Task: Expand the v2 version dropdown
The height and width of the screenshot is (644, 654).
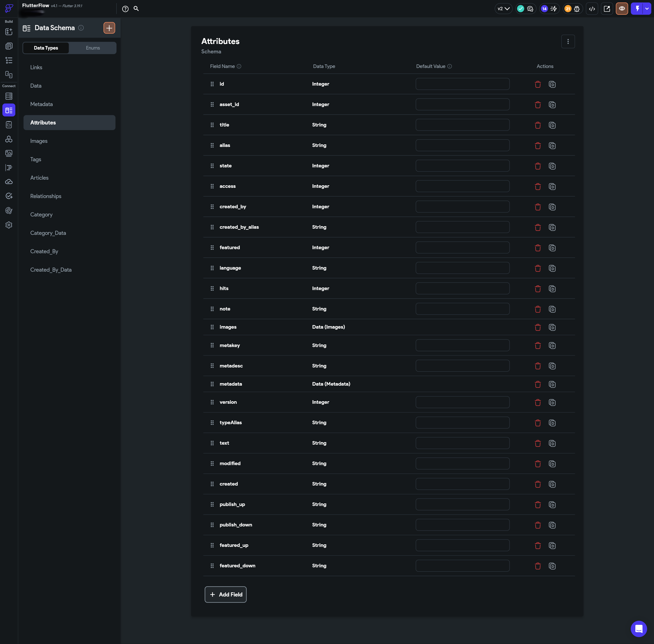Action: coord(503,9)
